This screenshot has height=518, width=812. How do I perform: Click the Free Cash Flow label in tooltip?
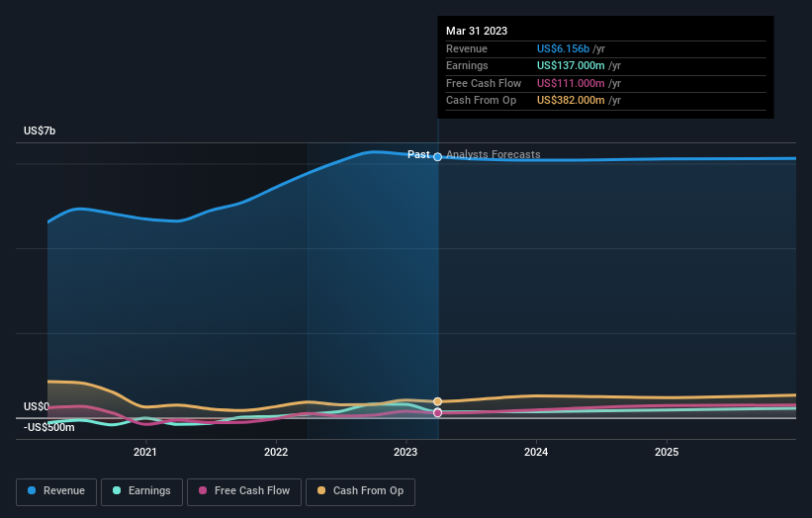(484, 83)
